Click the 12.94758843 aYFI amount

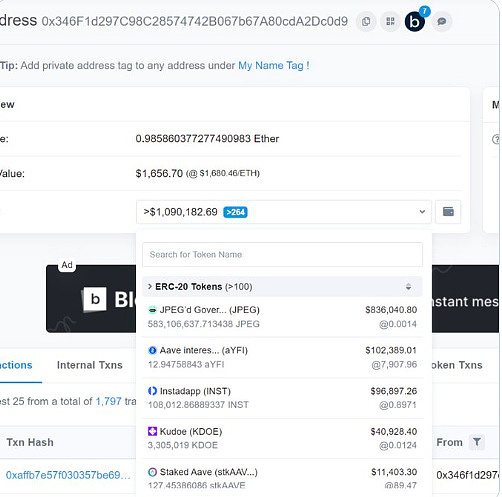point(186,364)
